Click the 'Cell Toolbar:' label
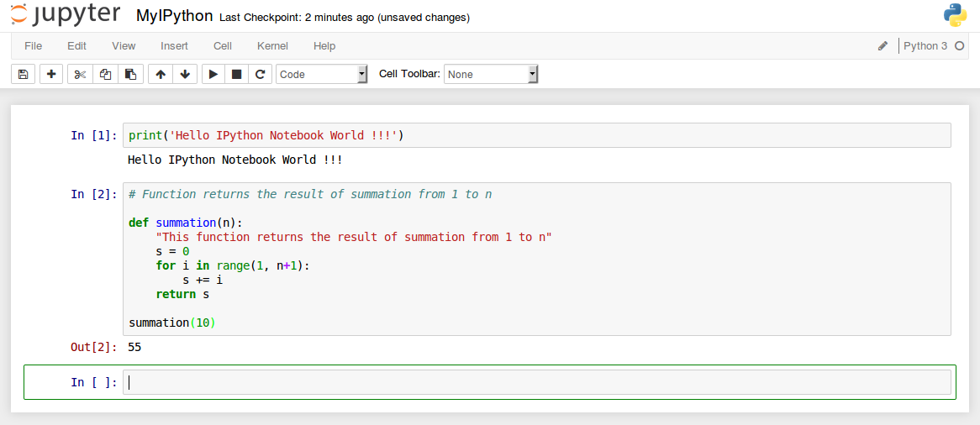 coord(409,74)
